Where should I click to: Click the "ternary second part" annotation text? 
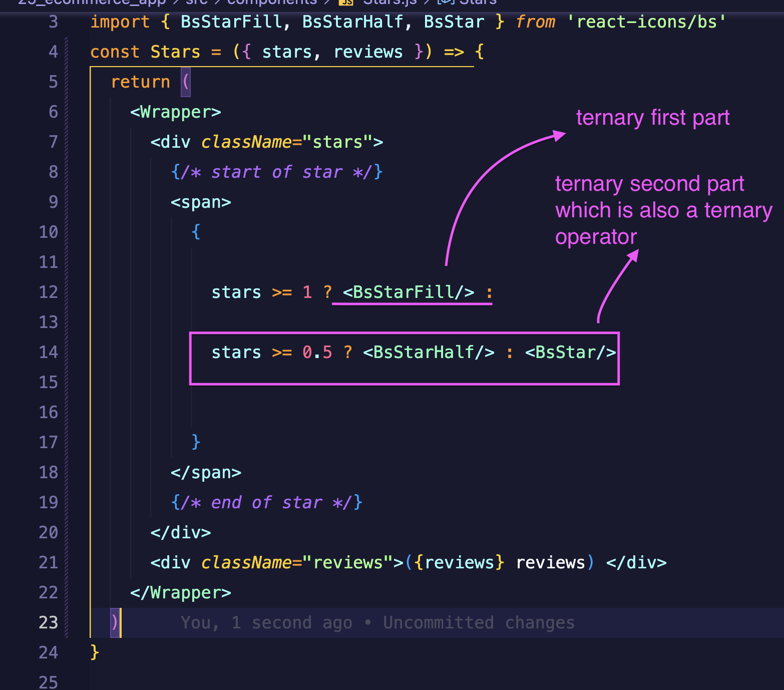(649, 184)
